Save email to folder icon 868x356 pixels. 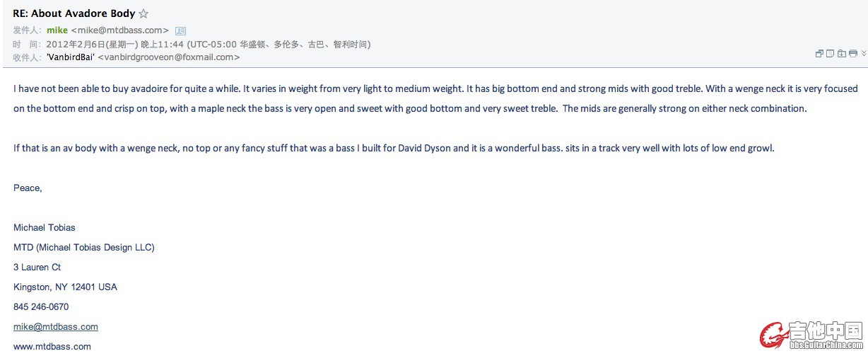(x=842, y=53)
